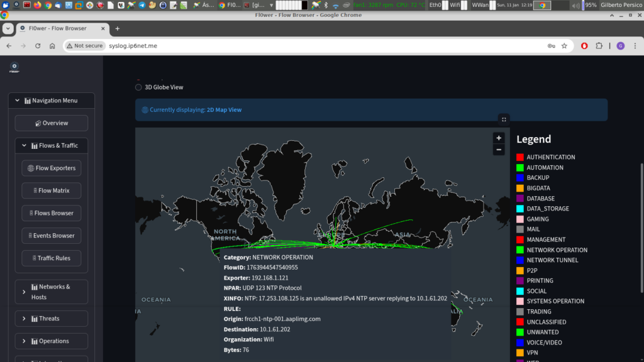Collapse the Navigation Menu section
The height and width of the screenshot is (362, 644).
(x=18, y=101)
